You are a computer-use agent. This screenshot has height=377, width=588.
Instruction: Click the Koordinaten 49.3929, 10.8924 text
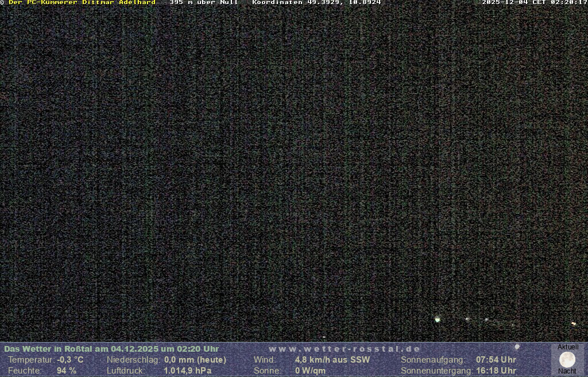[316, 3]
